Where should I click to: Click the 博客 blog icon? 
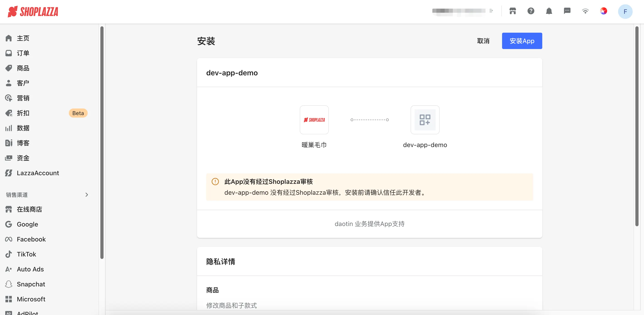9,143
